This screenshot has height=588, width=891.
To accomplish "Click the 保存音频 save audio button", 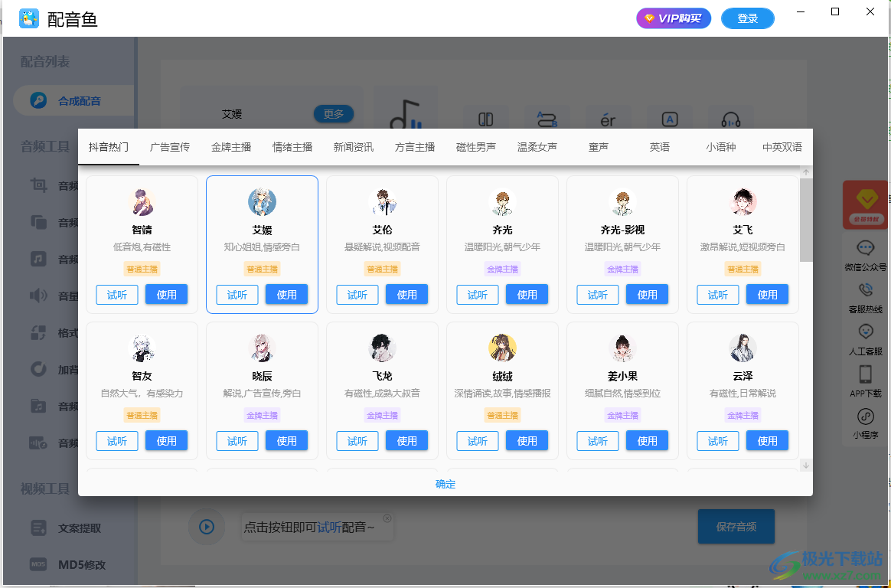I will [x=736, y=526].
